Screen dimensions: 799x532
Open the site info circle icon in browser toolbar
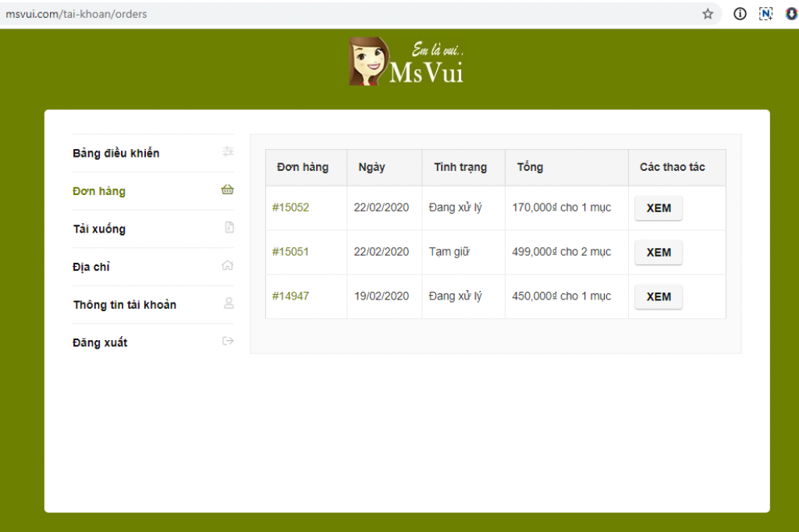tap(740, 13)
